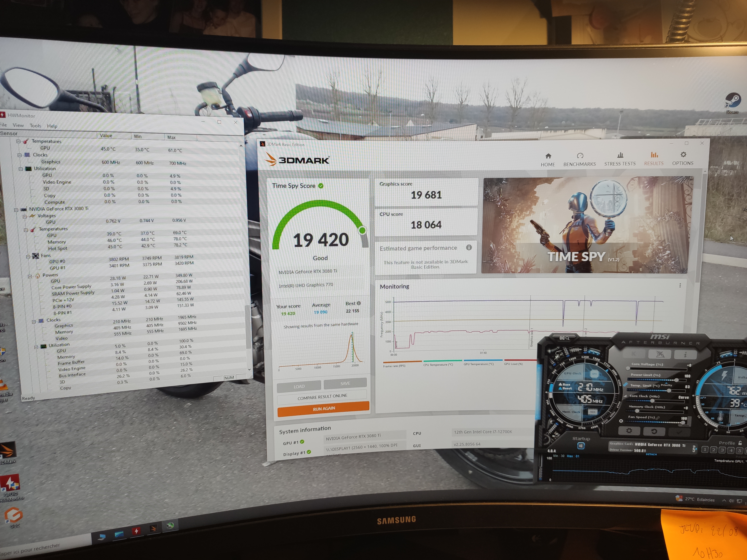Click Afterburner OC Scanner button
The image size is (747, 560).
point(565,337)
